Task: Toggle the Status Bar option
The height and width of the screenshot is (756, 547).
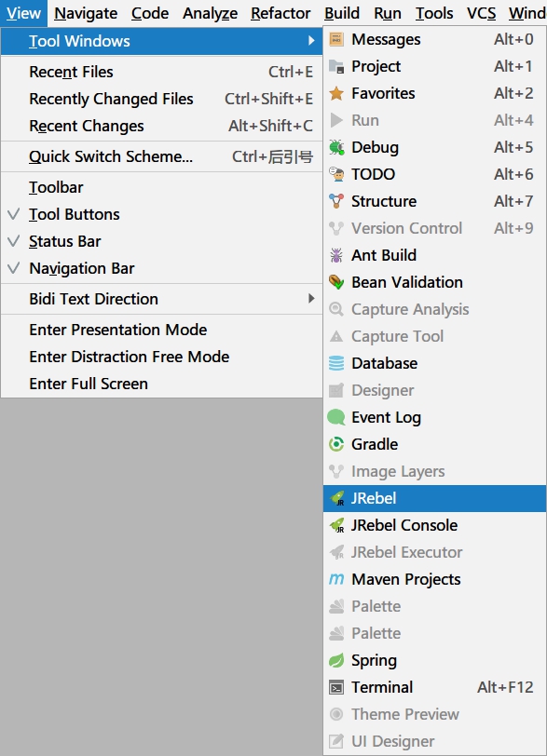Action: click(x=161, y=241)
